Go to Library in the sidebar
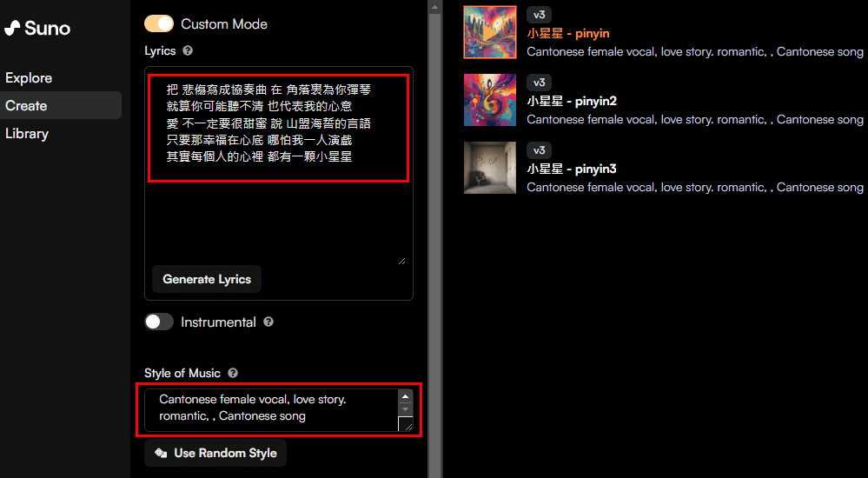Viewport: 868px width, 478px height. pos(27,134)
